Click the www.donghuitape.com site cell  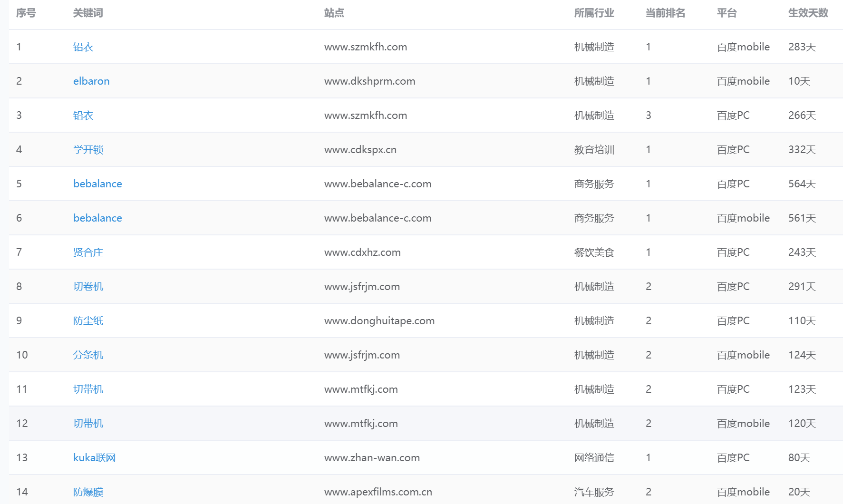[379, 321]
